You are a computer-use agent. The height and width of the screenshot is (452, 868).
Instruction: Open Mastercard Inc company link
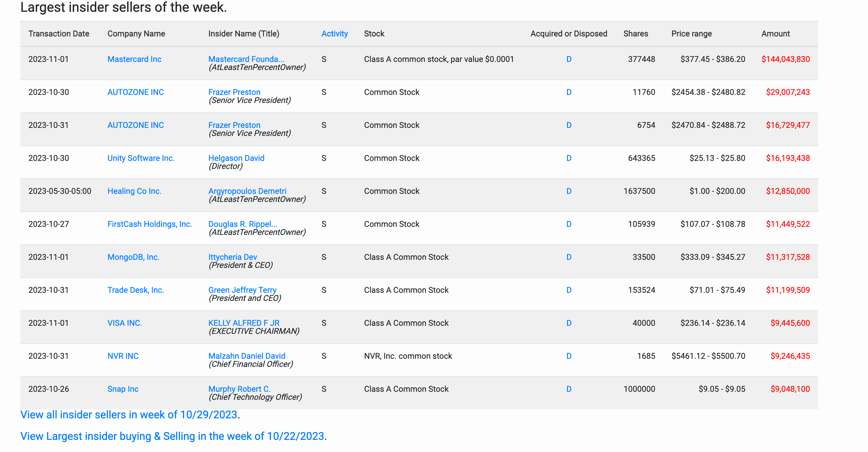point(134,59)
